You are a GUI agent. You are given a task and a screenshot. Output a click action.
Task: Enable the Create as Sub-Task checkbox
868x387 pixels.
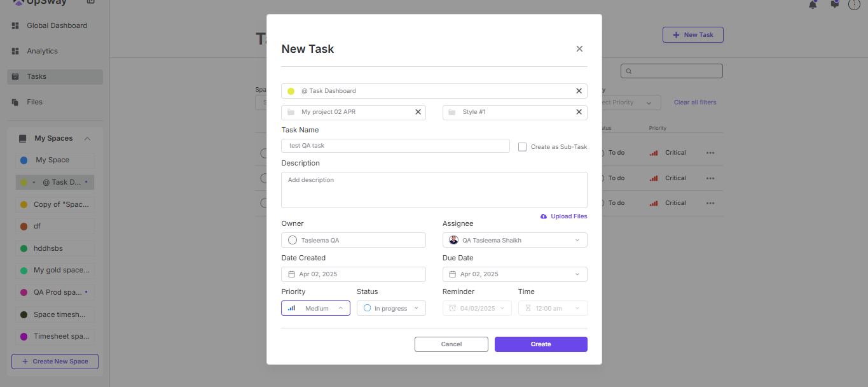point(522,147)
